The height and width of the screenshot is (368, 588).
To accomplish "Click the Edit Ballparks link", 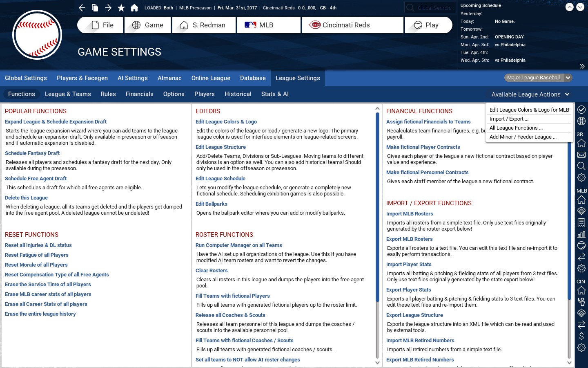I will (211, 204).
